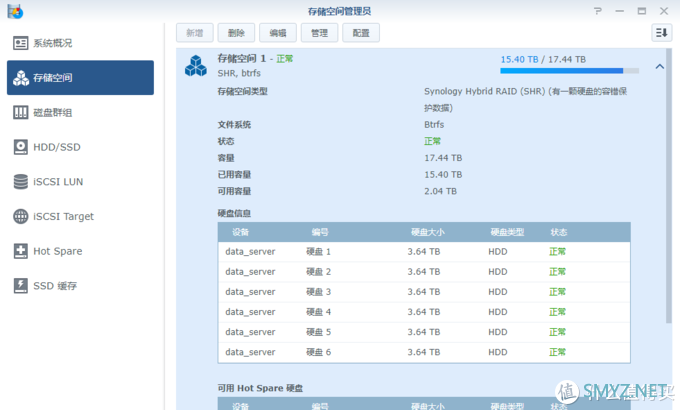Screen dimensions: 680x410
Task: Click the 存储空间 cubes sidebar icon
Action: [x=20, y=78]
